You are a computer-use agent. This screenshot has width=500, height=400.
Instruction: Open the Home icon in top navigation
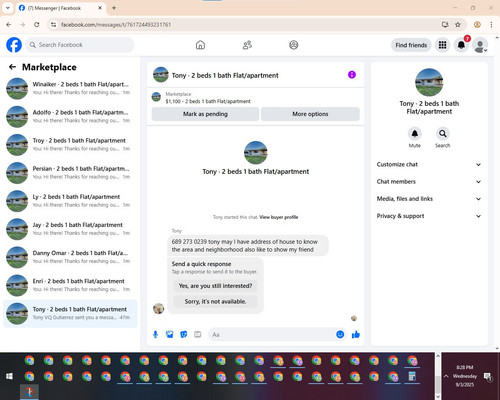pyautogui.click(x=200, y=45)
